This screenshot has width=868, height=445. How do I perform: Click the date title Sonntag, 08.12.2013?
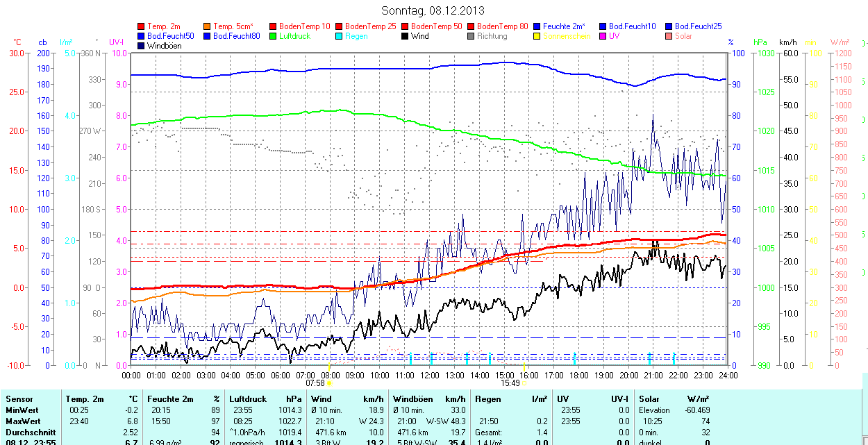pyautogui.click(x=433, y=10)
